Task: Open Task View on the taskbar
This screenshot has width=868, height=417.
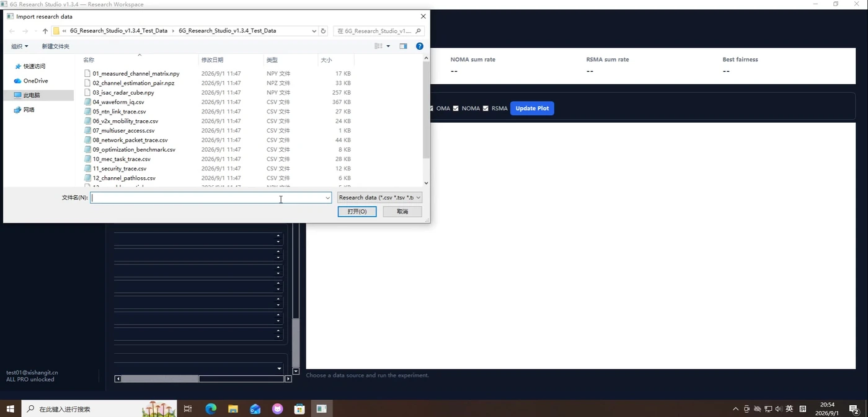Action: tap(188, 409)
